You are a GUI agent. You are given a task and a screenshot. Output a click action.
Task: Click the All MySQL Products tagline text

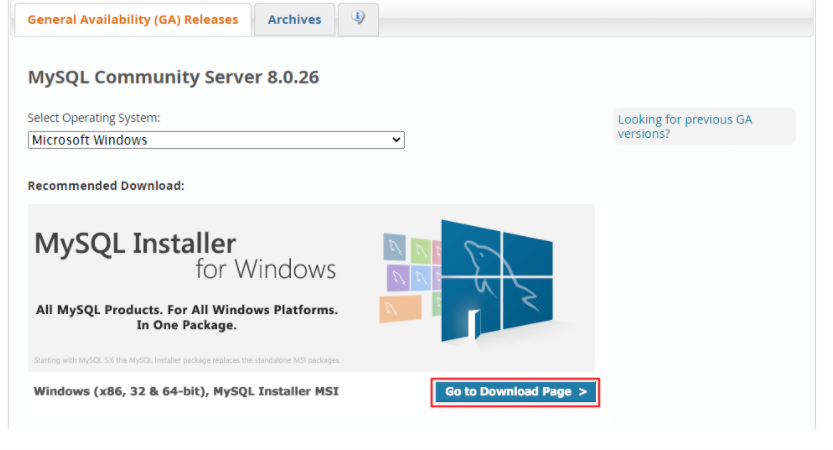186,317
